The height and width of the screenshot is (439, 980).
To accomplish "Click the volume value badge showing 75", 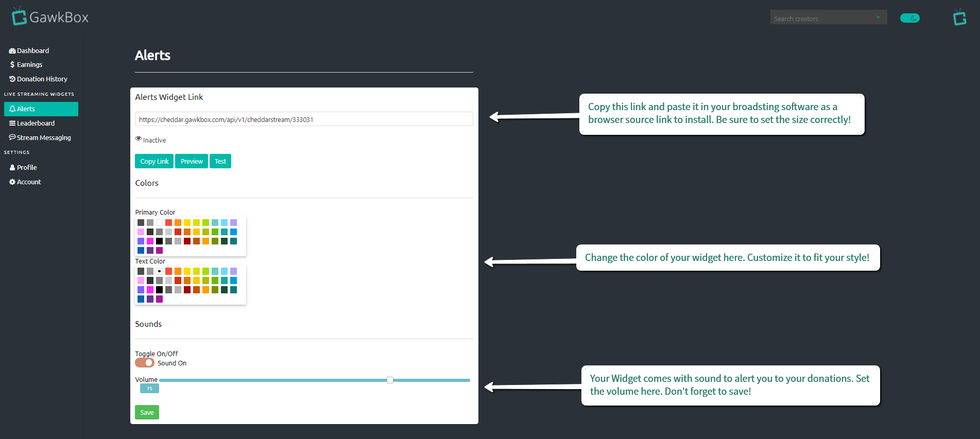I will pos(149,389).
